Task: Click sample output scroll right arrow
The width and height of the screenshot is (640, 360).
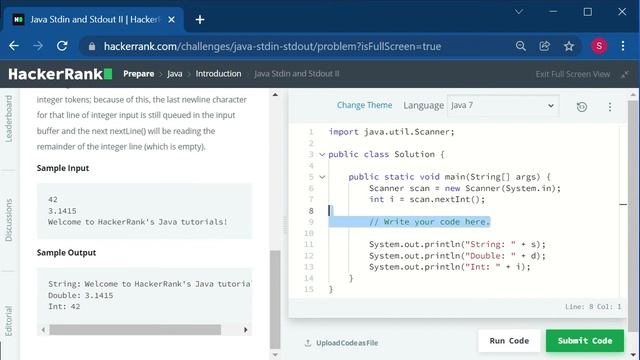Action: (x=245, y=329)
